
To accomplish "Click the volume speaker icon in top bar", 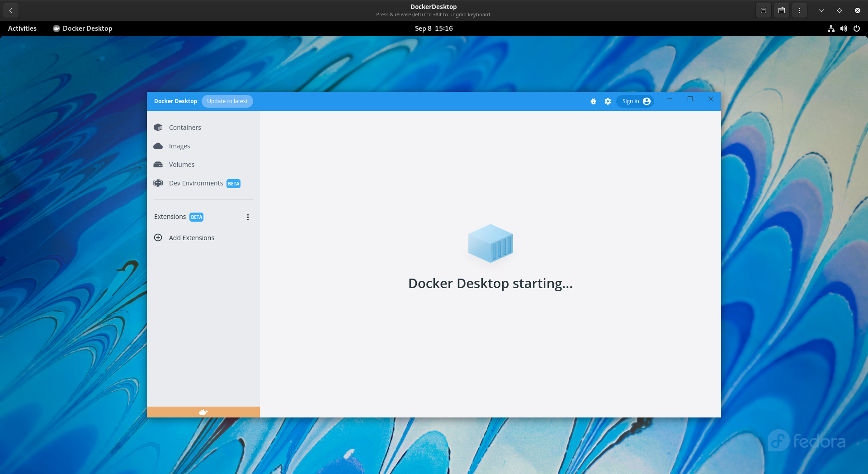I will (844, 28).
